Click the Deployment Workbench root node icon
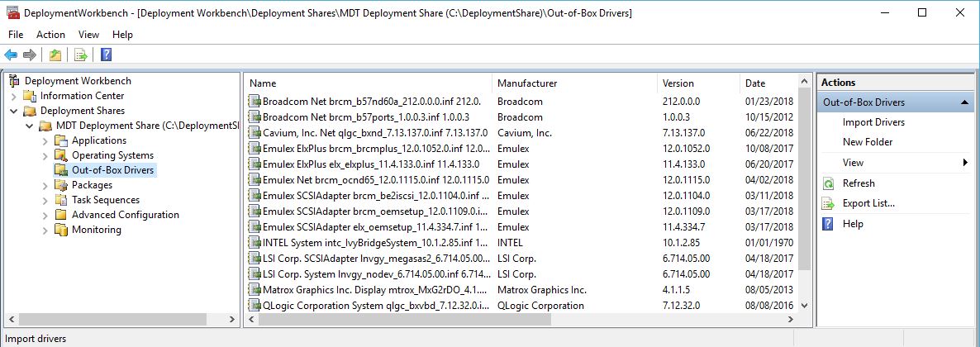This screenshot has height=347, width=980. [x=14, y=81]
